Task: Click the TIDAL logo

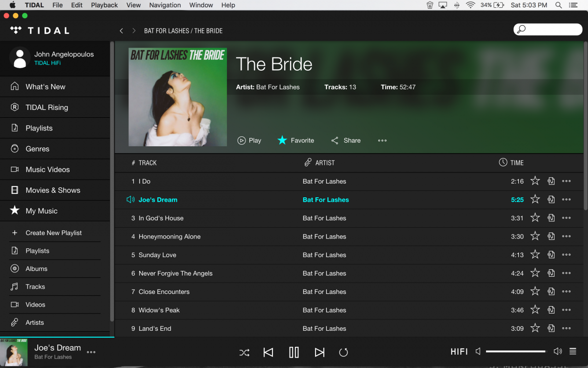Action: click(40, 30)
